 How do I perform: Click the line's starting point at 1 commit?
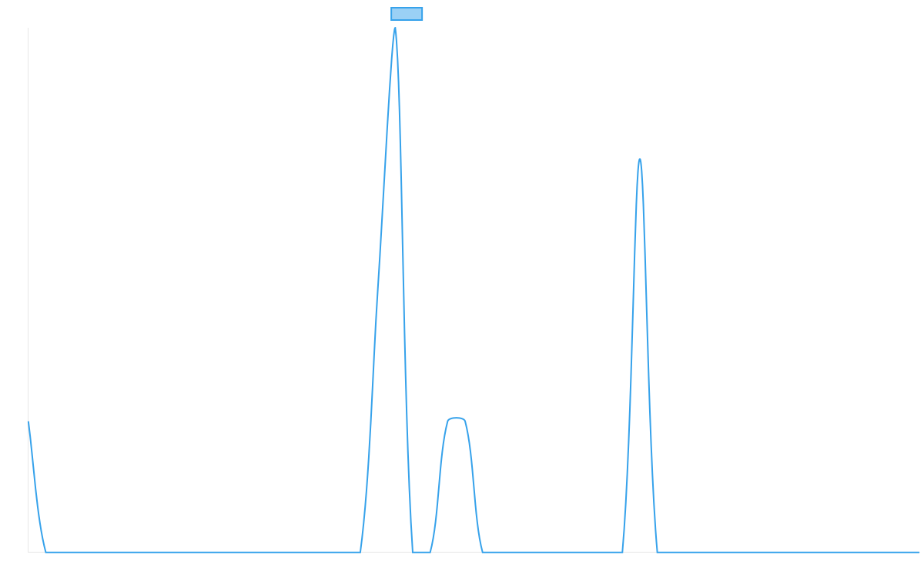pyautogui.click(x=28, y=422)
